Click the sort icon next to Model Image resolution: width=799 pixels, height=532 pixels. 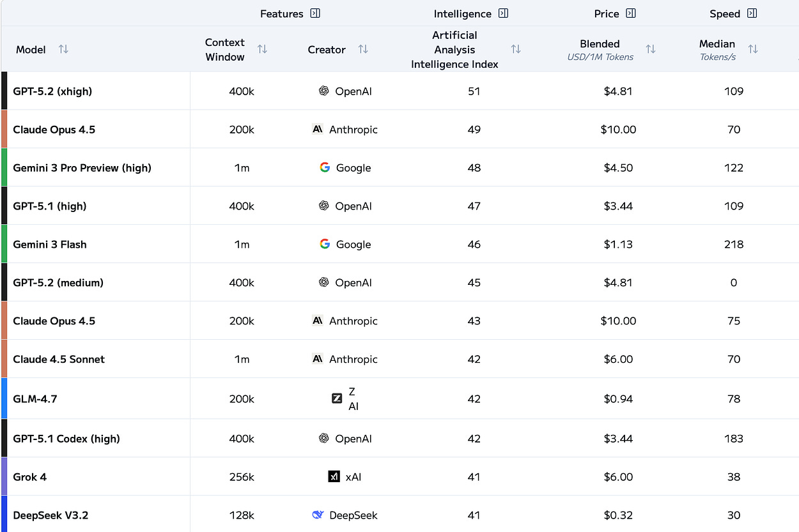(x=63, y=49)
